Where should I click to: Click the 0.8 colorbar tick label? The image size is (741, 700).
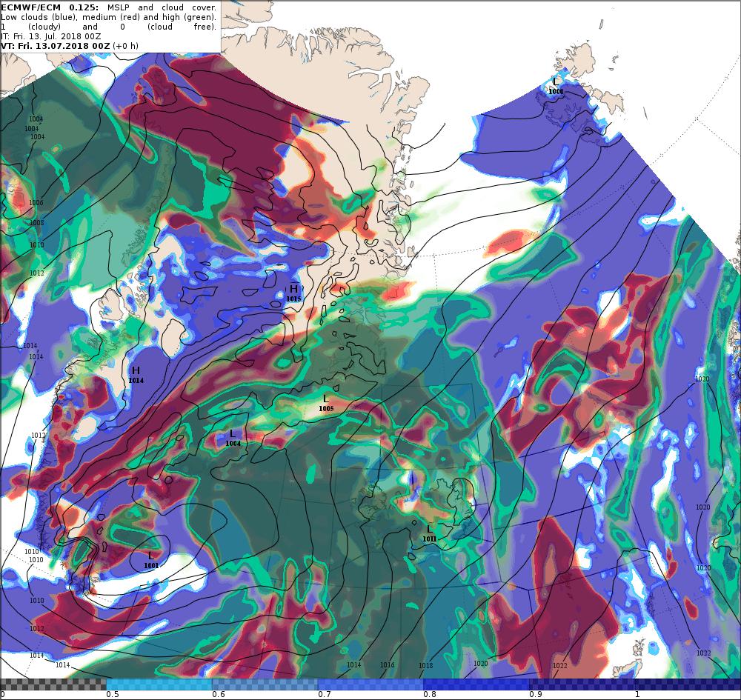pos(430,694)
